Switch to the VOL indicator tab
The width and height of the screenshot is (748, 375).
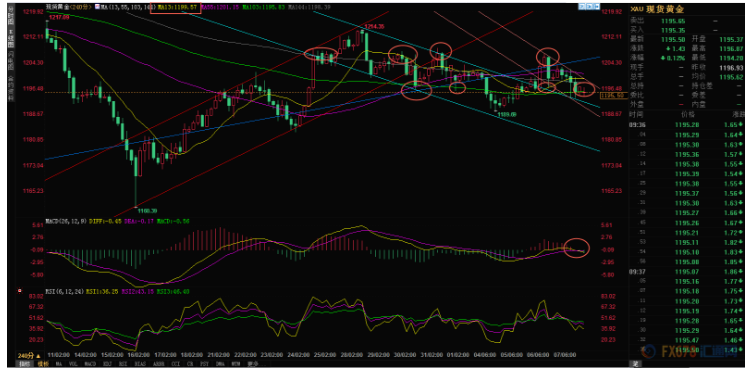[73, 364]
